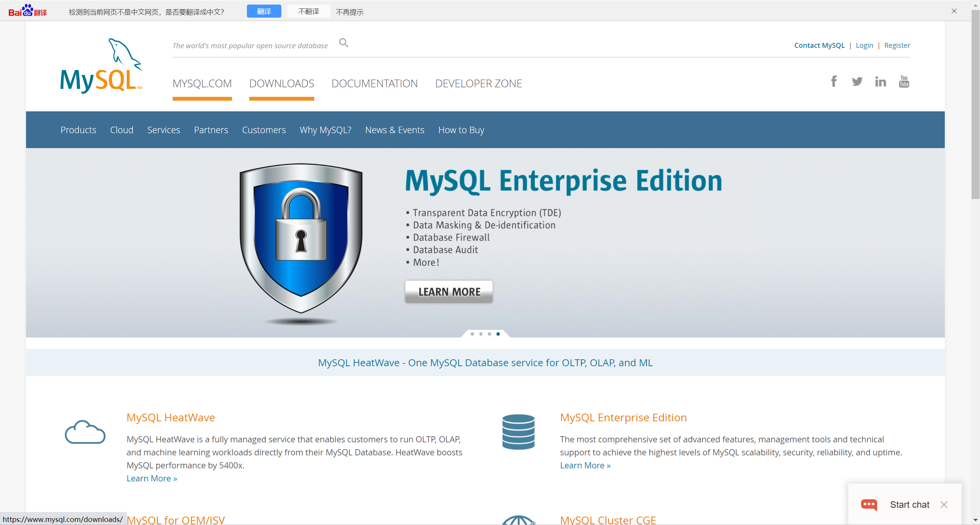Open the Partners menu item
This screenshot has height=525, width=980.
[x=211, y=130]
